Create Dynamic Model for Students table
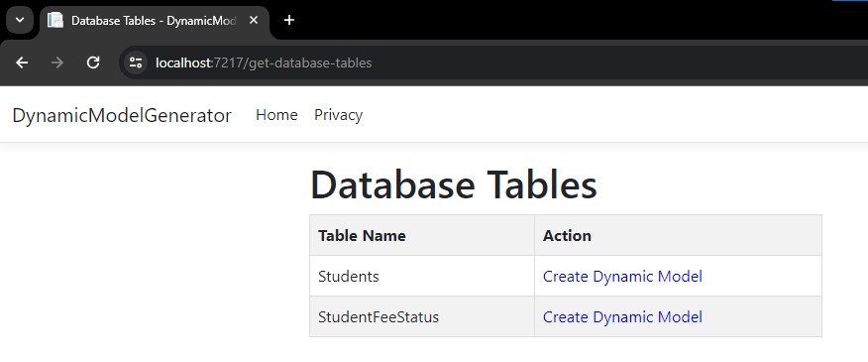The height and width of the screenshot is (362, 868). (x=622, y=276)
